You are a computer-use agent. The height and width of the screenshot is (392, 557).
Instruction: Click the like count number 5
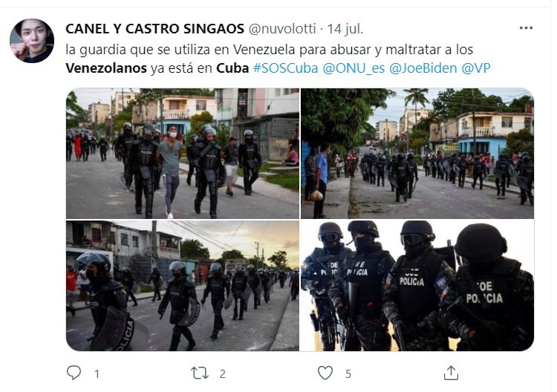pyautogui.click(x=348, y=374)
